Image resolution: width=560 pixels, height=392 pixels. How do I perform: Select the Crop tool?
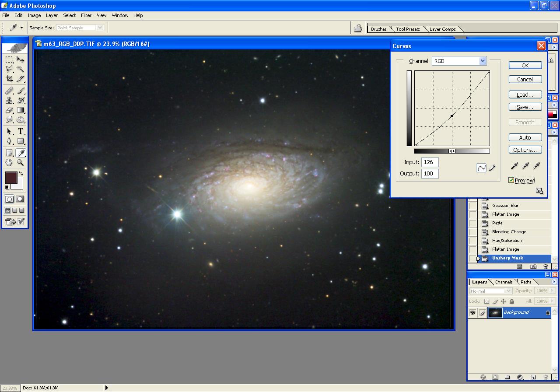(9, 79)
